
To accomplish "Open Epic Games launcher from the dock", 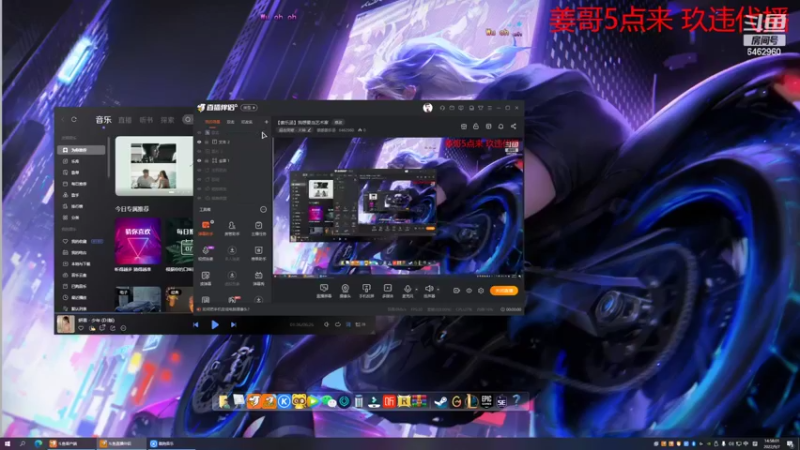I will click(x=487, y=401).
